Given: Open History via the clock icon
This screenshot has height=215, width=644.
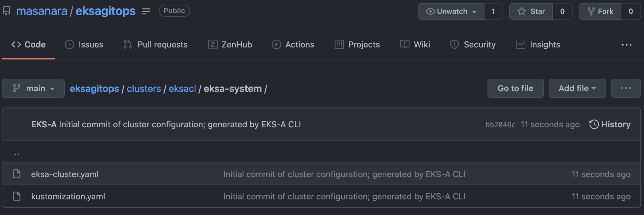Looking at the screenshot, I should pyautogui.click(x=594, y=124).
